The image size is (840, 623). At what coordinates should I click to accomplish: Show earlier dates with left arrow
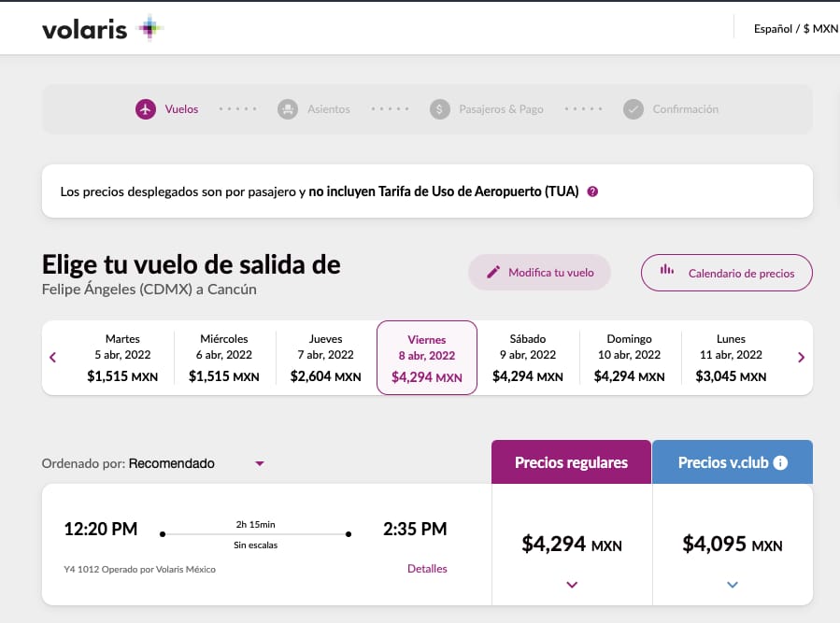53,357
